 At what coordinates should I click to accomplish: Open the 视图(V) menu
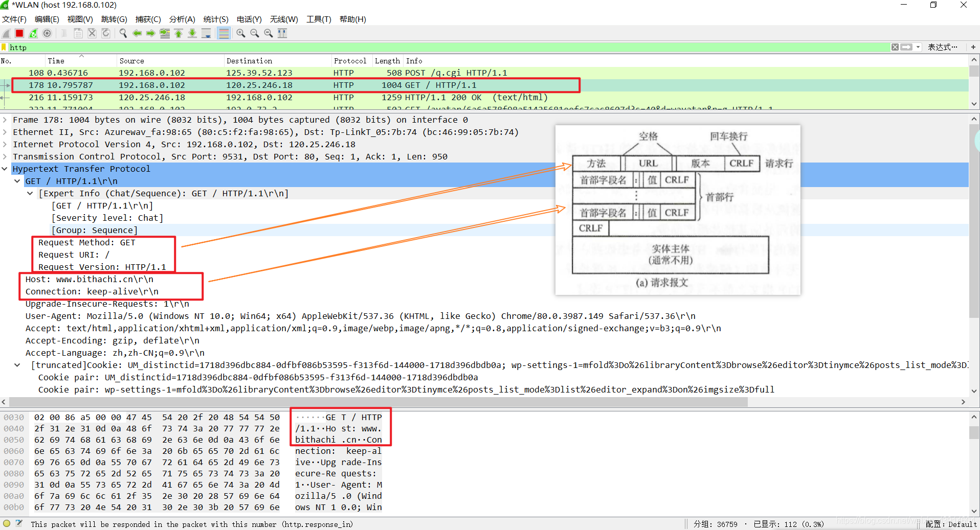(x=80, y=19)
